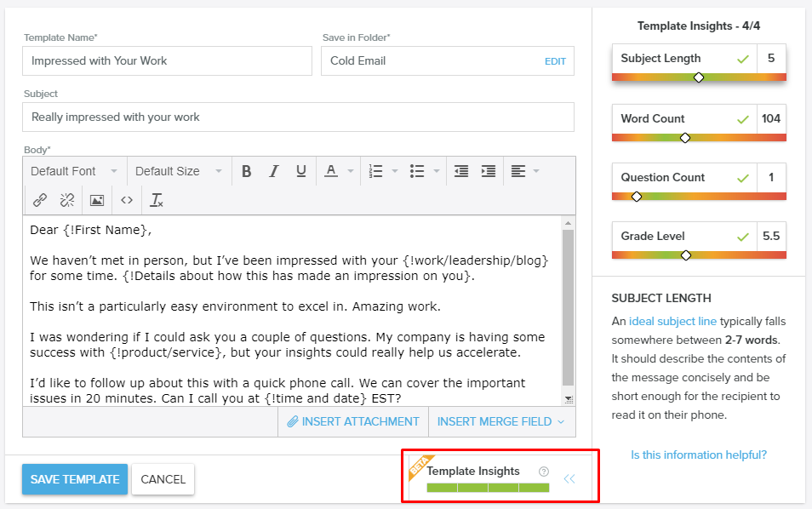The image size is (812, 509).
Task: Decrease paragraph indent
Action: point(461,171)
